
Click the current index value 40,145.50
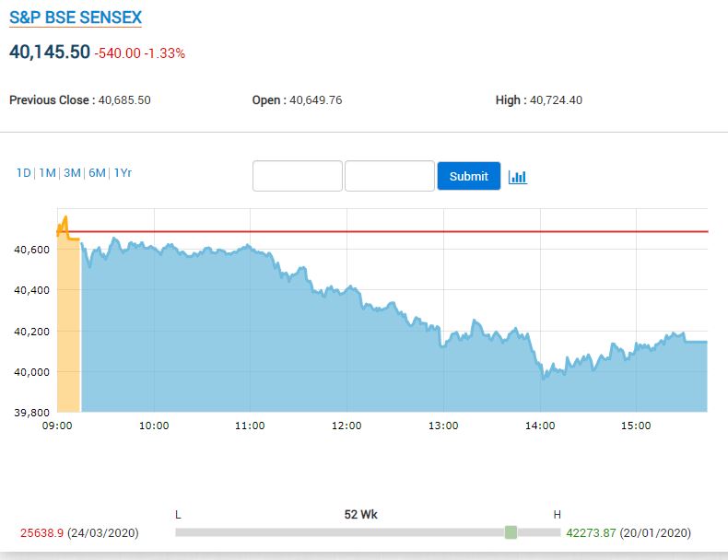point(50,52)
